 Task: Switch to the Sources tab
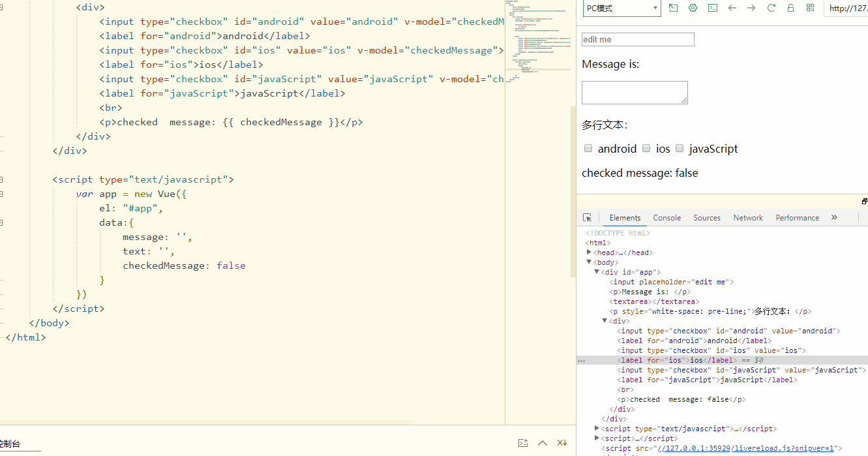(707, 218)
